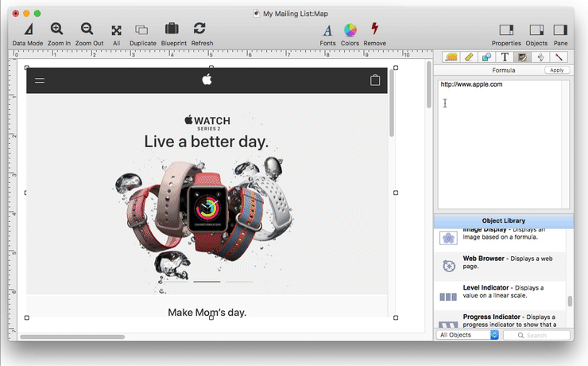Viewport: 588px width, 366px height.
Task: Open the Apple site hamburger menu
Action: click(x=40, y=80)
